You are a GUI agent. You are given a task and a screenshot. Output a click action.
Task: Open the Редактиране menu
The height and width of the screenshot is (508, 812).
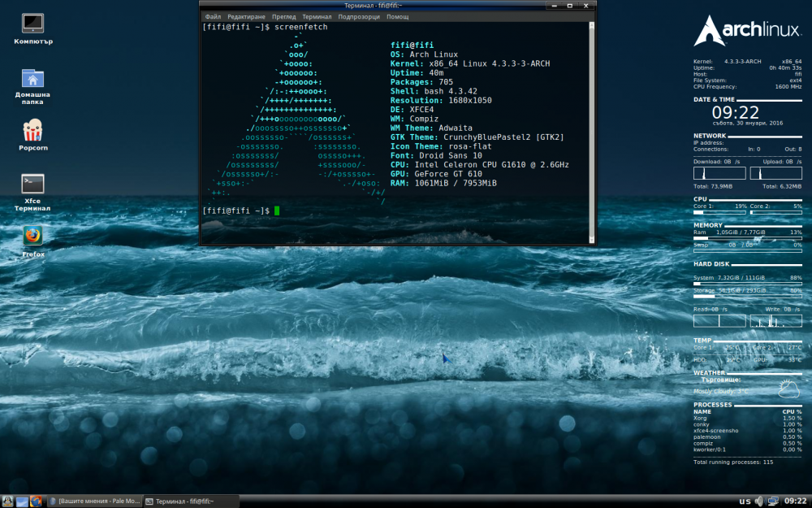(x=246, y=16)
